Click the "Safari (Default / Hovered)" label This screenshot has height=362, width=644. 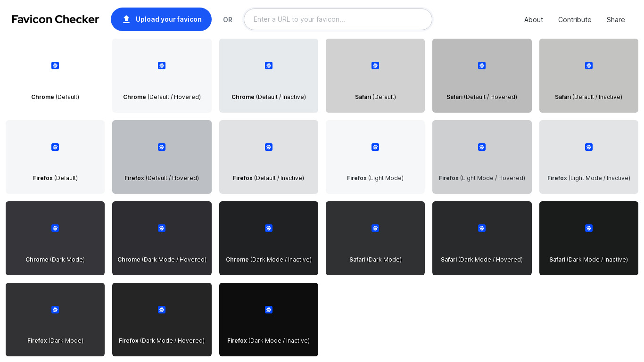(482, 97)
